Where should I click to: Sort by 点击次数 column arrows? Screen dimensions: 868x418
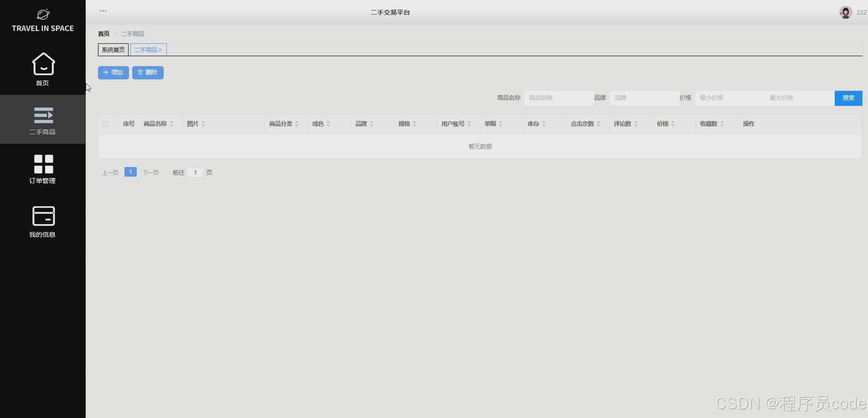point(599,124)
